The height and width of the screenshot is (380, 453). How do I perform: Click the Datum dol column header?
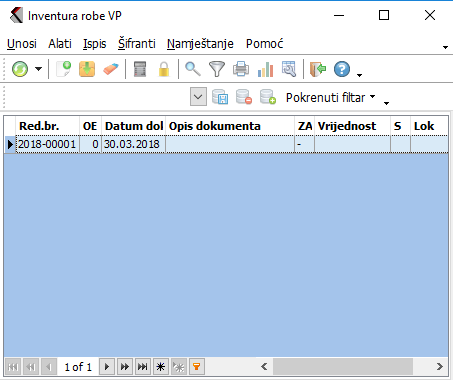[134, 126]
